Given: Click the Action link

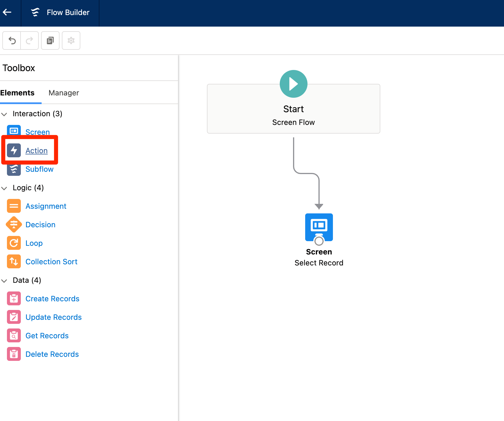Looking at the screenshot, I should pyautogui.click(x=36, y=151).
